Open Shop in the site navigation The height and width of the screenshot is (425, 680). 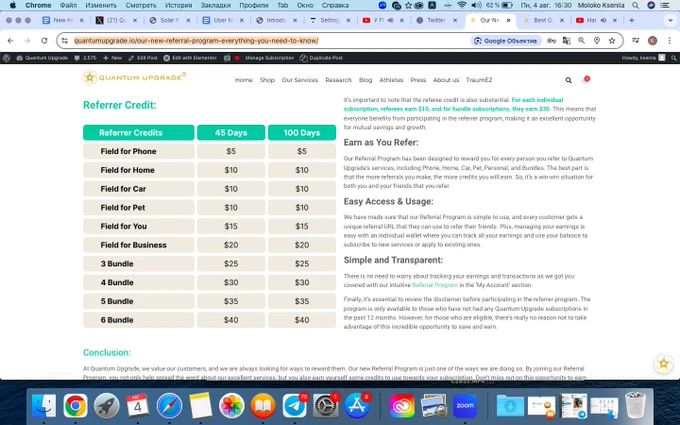(x=267, y=80)
